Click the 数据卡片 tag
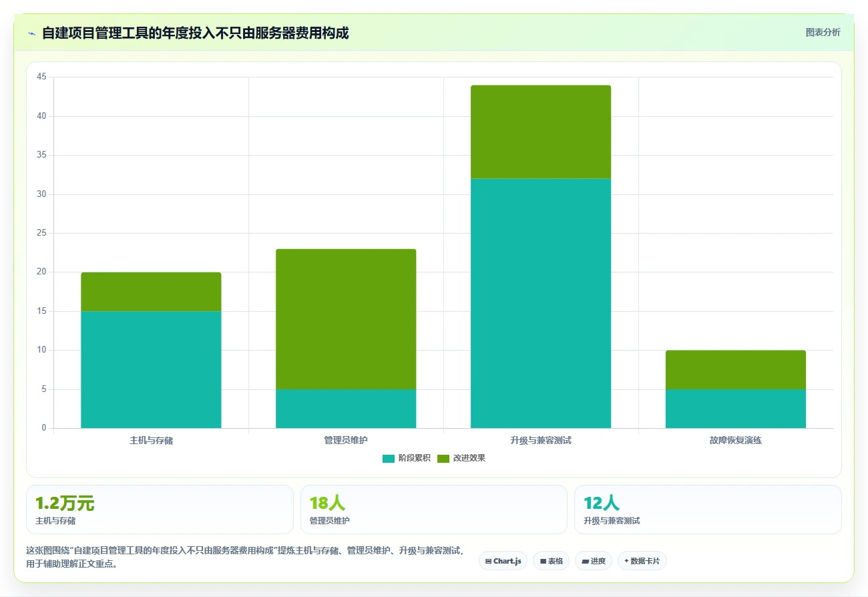This screenshot has height=597, width=868. (642, 561)
